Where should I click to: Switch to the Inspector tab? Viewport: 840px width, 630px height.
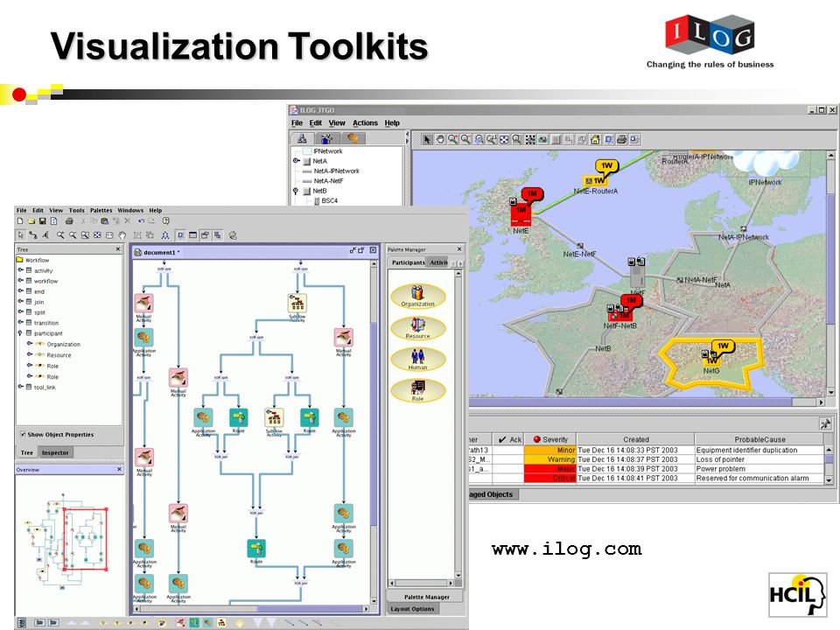click(x=55, y=452)
